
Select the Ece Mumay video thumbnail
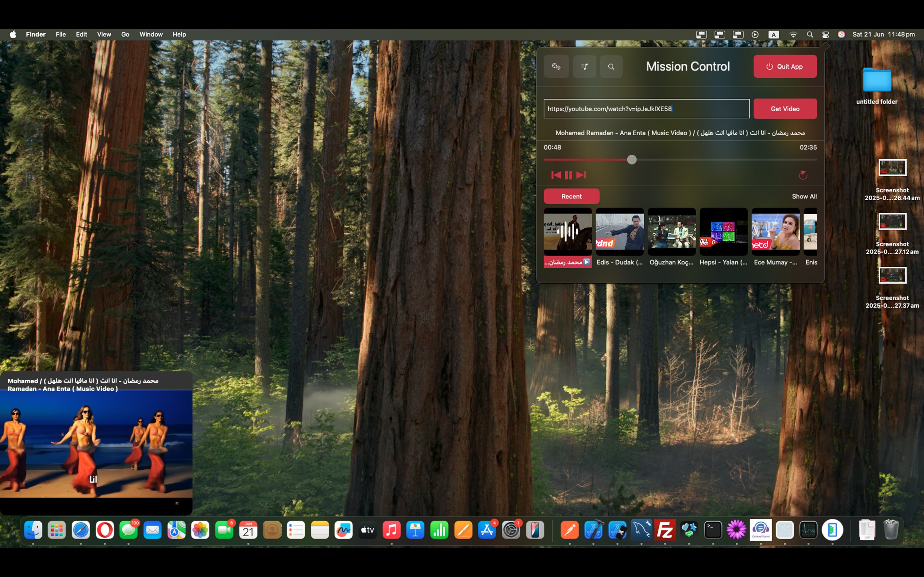point(775,232)
